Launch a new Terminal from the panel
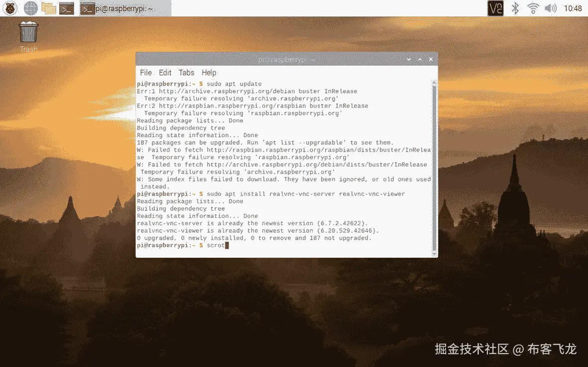The width and height of the screenshot is (588, 367). pyautogui.click(x=66, y=8)
